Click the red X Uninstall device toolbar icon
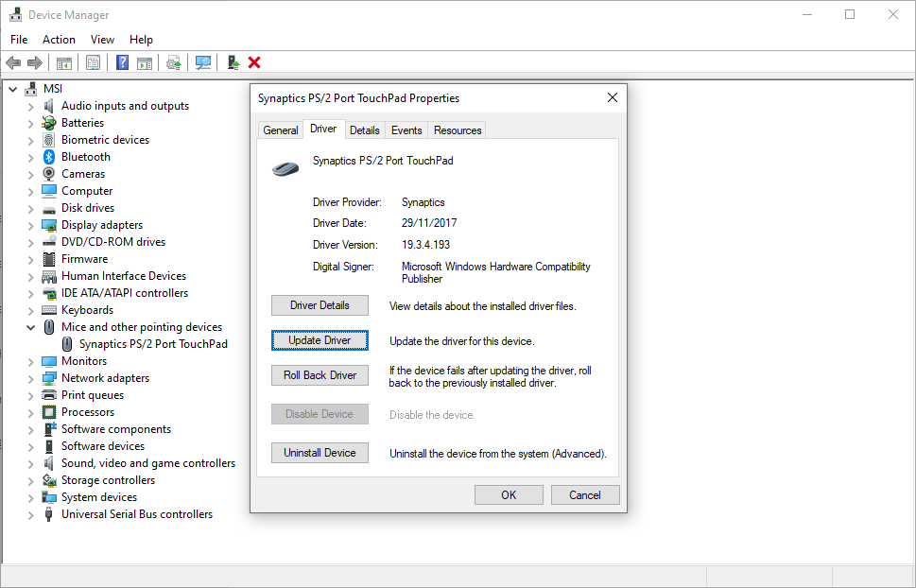The height and width of the screenshot is (588, 916). click(x=253, y=62)
